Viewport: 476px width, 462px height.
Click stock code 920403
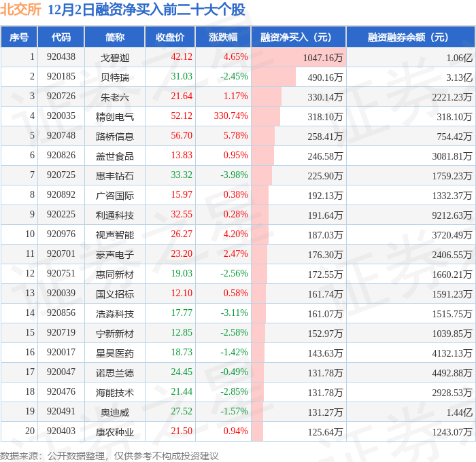pos(61,431)
